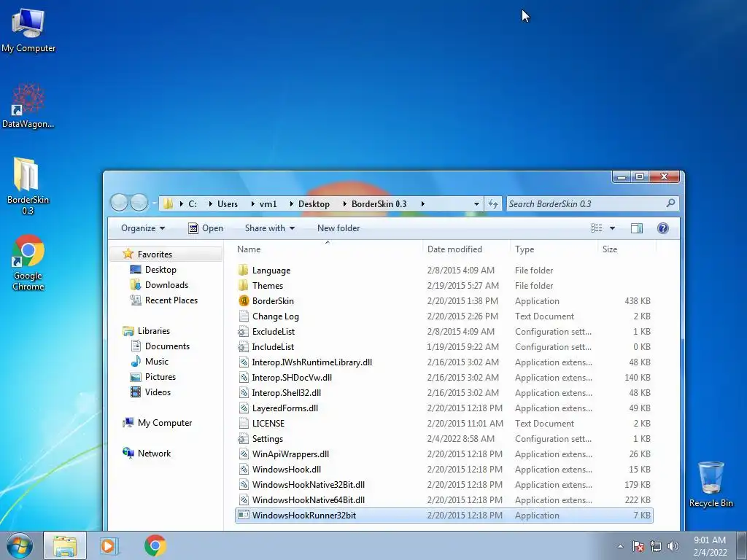Show hidden system tray icons
Viewport: 747px width, 560px height.
point(620,546)
